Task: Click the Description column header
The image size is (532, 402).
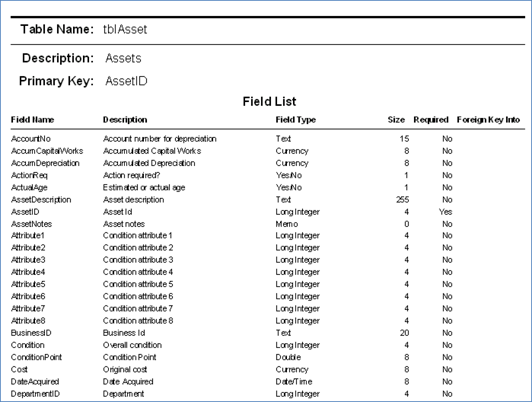Action: [x=125, y=120]
